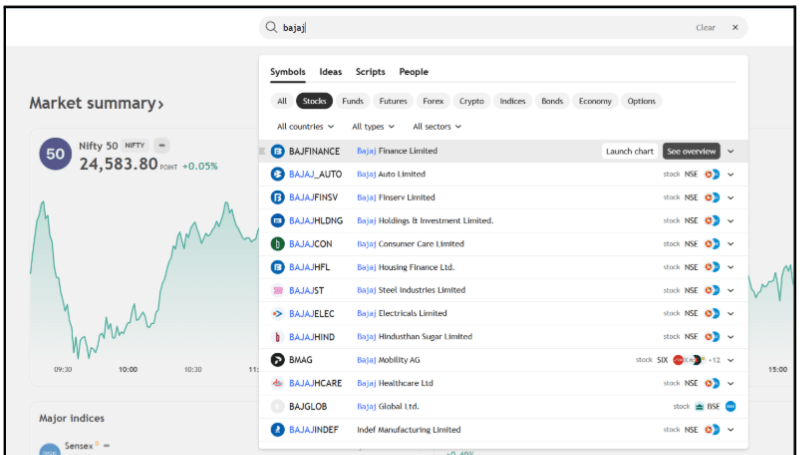This screenshot has height=455, width=800.
Task: Click Bajaj Global Ltd. text
Action: tap(388, 406)
